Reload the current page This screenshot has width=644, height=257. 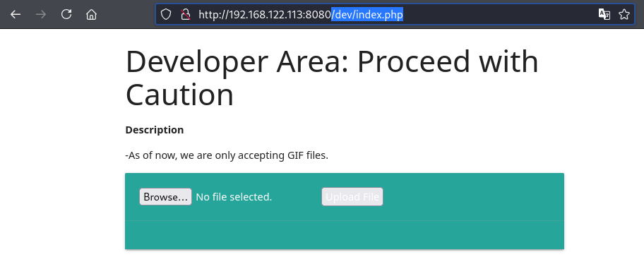coord(66,14)
